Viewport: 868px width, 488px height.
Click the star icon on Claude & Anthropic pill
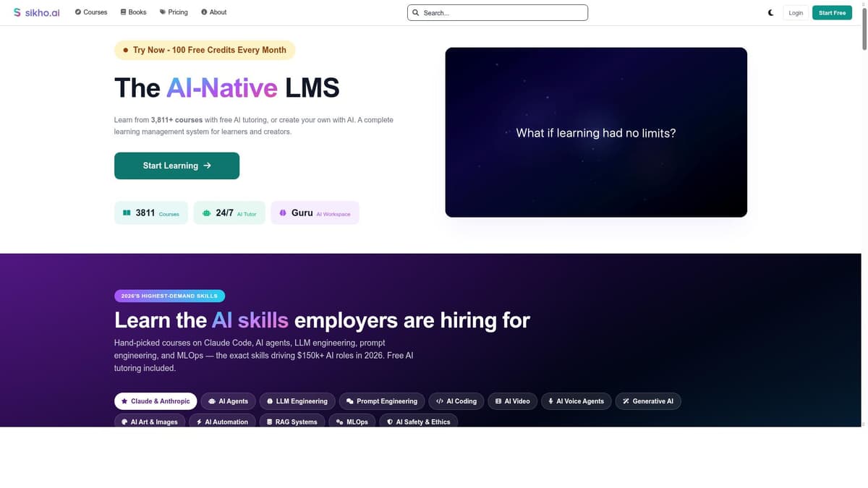coord(124,401)
